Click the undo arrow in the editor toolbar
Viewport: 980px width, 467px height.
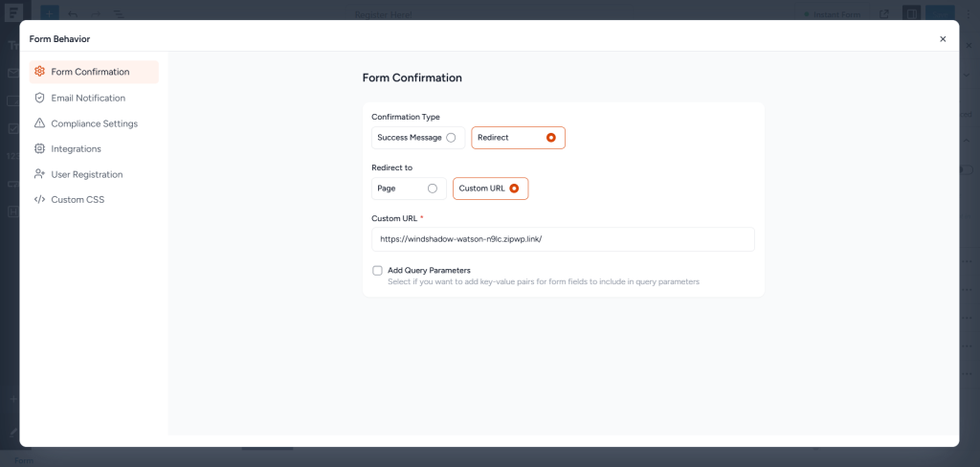pos(73,13)
